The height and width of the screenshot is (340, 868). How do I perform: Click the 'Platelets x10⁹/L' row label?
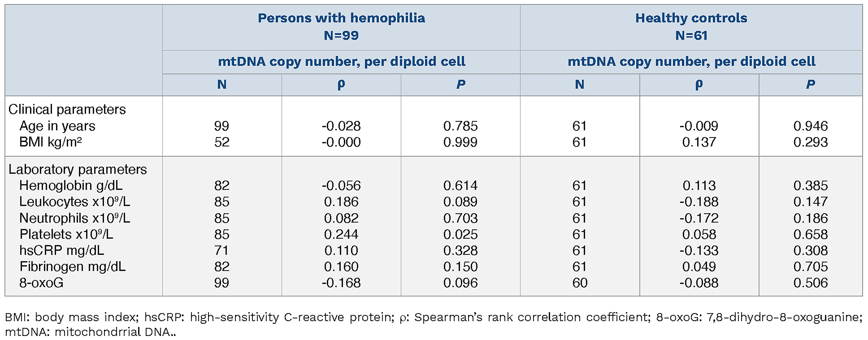tap(66, 234)
